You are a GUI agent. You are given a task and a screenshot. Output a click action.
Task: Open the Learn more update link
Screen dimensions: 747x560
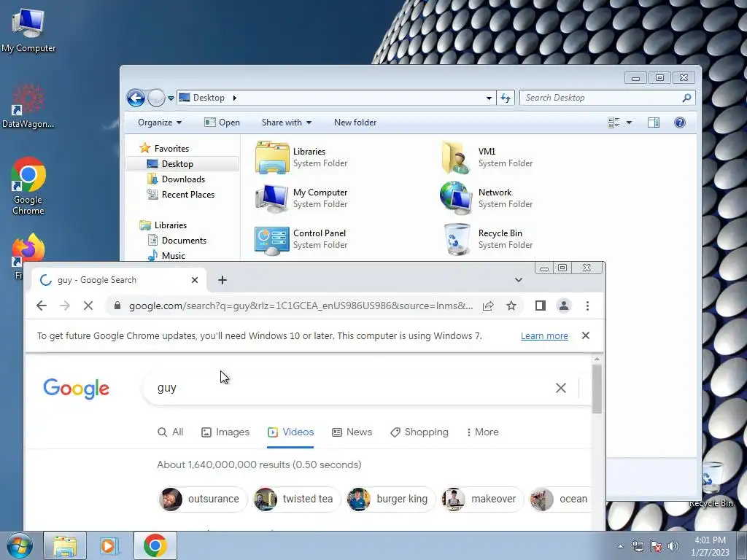point(544,335)
